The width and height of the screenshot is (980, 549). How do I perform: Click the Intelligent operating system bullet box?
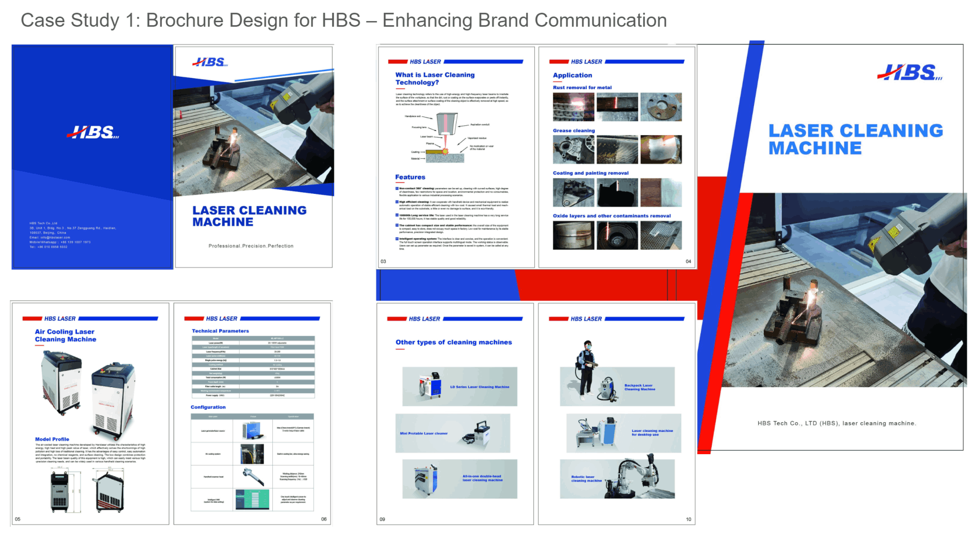point(397,239)
